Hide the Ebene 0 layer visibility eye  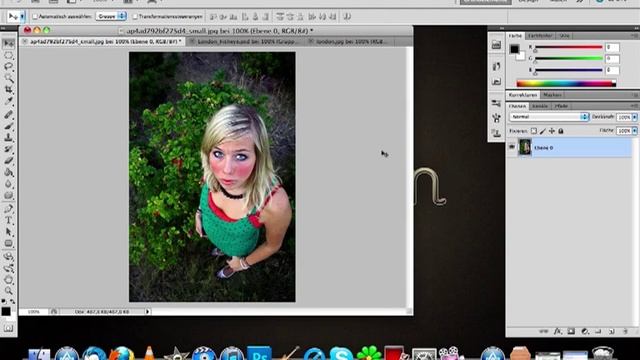(511, 147)
